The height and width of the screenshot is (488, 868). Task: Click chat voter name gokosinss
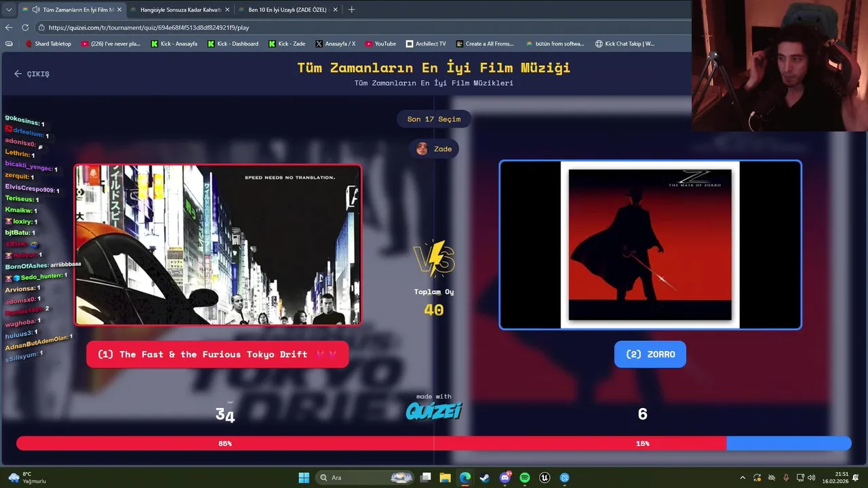tap(22, 121)
